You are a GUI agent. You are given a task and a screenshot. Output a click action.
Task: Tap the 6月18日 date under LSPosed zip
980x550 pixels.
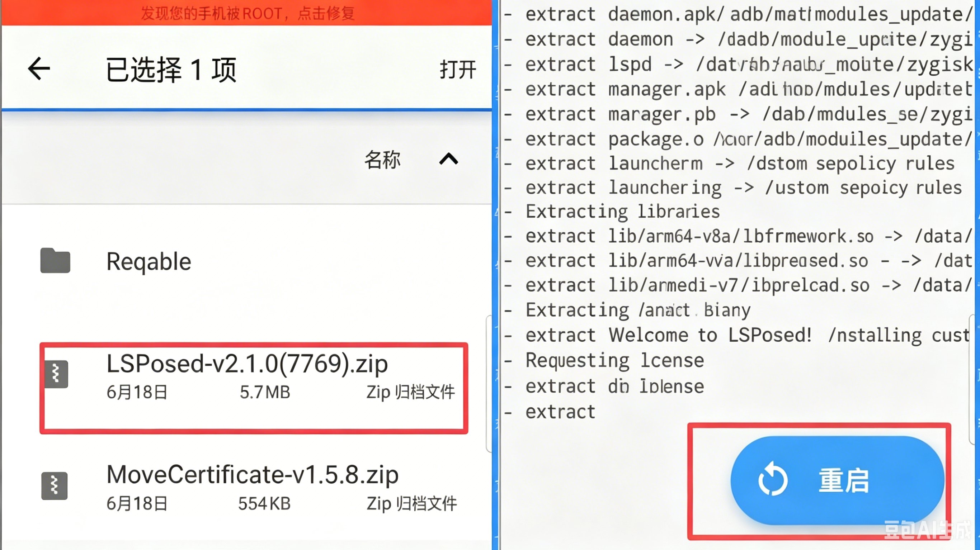tap(137, 392)
